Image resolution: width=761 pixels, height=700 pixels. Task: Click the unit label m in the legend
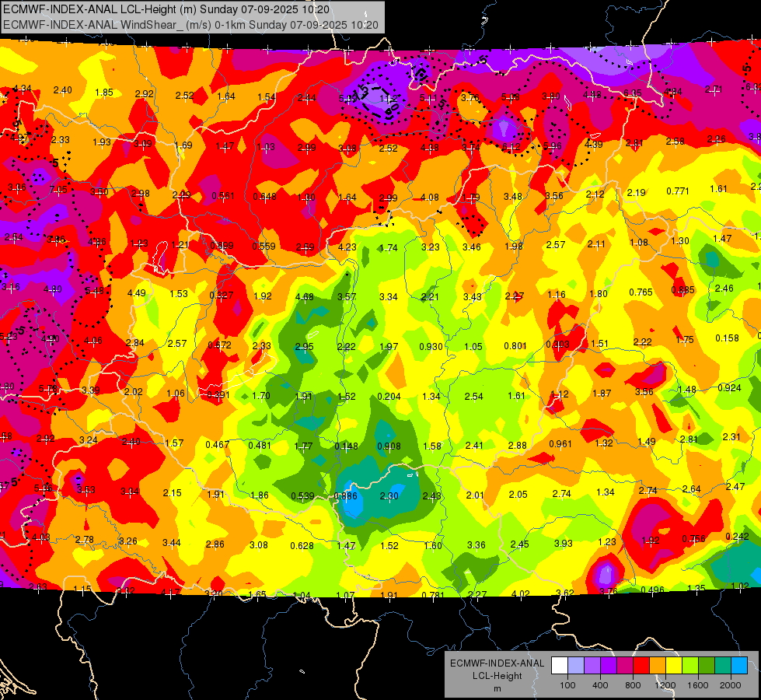click(497, 689)
